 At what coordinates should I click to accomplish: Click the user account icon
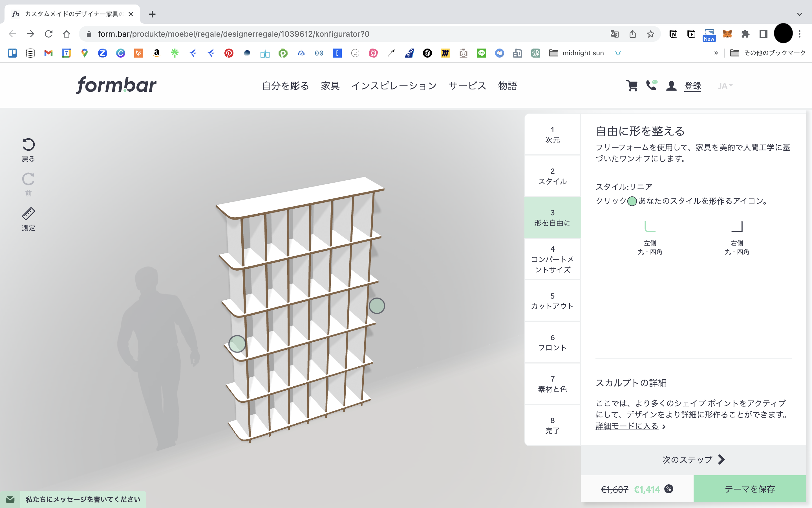(x=671, y=86)
